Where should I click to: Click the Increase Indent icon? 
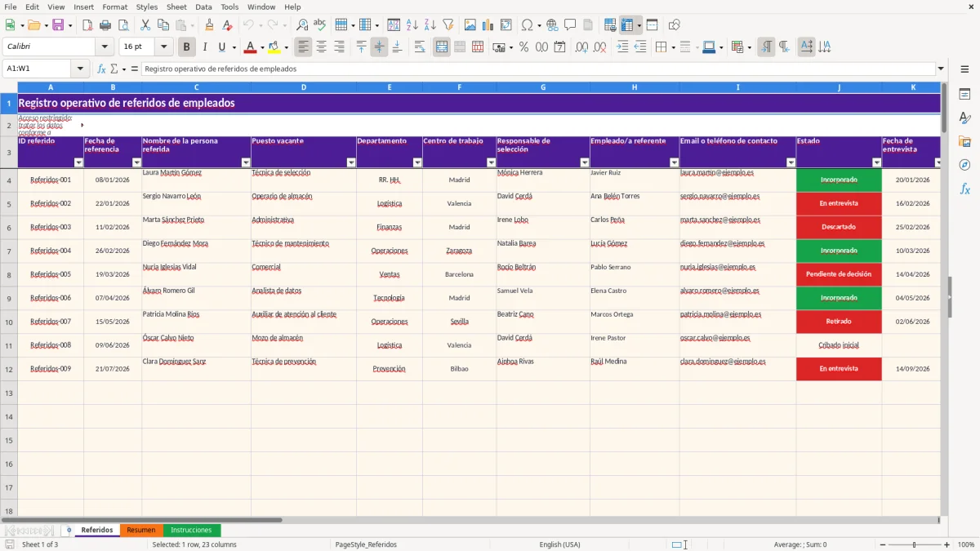[622, 47]
